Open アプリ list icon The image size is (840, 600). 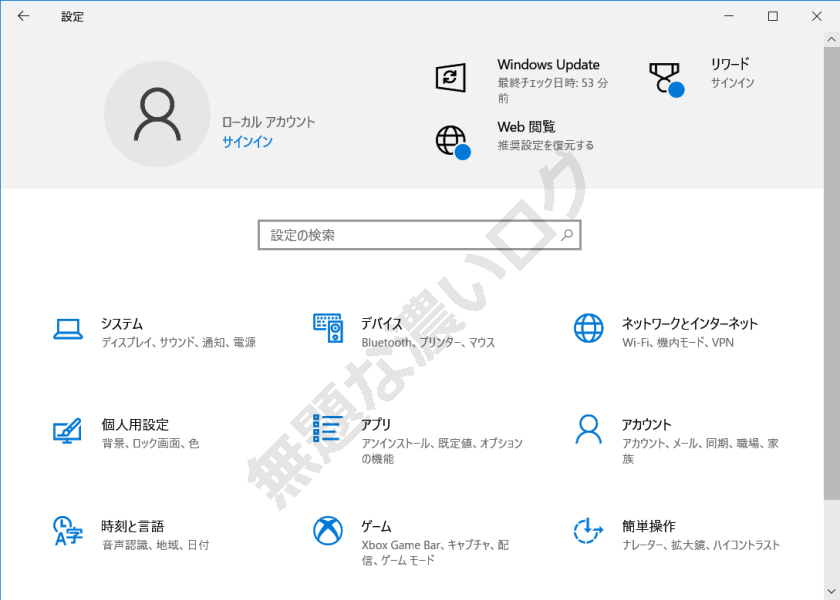coord(327,428)
